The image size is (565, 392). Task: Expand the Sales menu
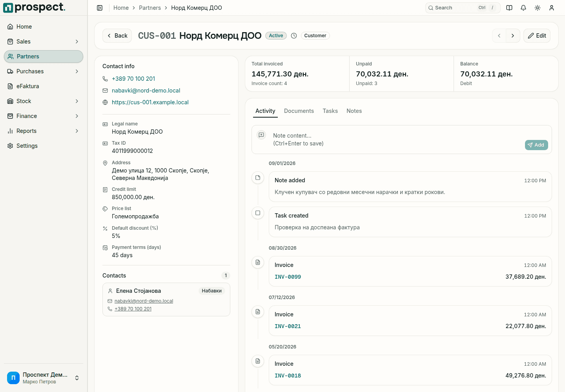coord(44,42)
